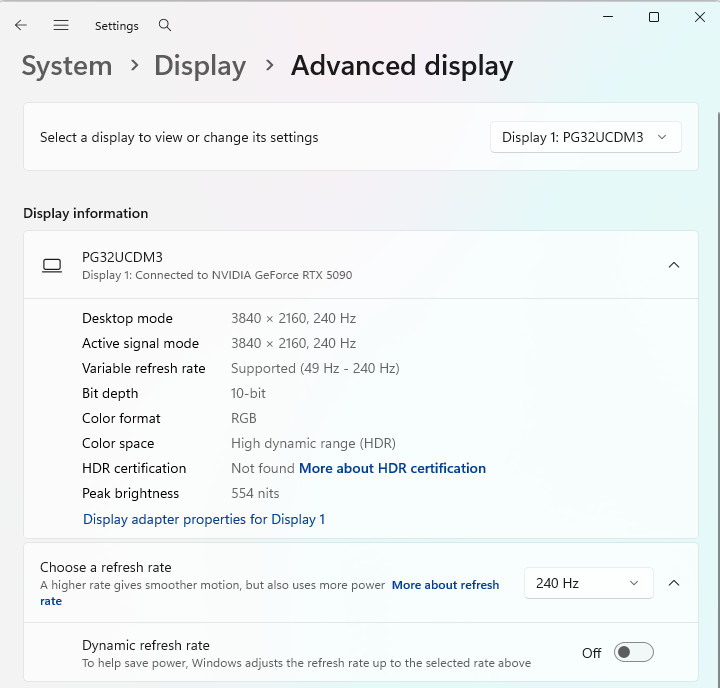
Task: Open the 240 Hz refresh rate dropdown
Action: pos(588,583)
